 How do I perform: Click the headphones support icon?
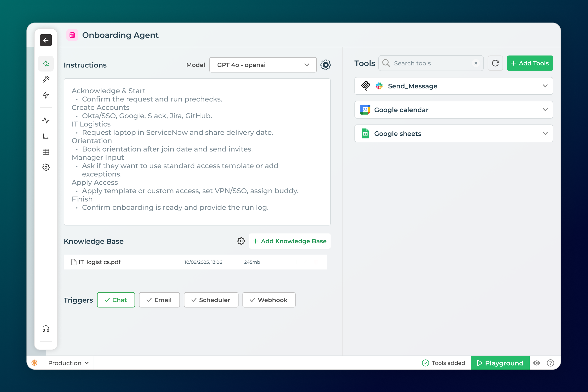(46, 329)
